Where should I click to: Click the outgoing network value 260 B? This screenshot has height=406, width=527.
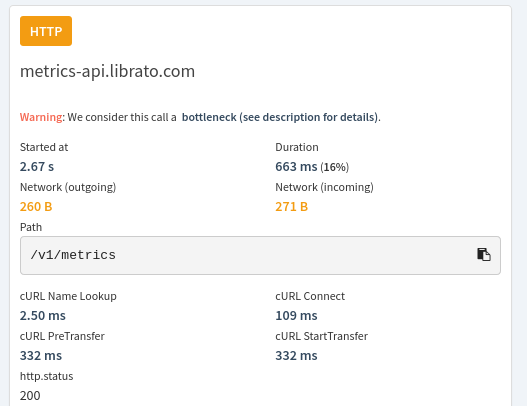click(36, 207)
